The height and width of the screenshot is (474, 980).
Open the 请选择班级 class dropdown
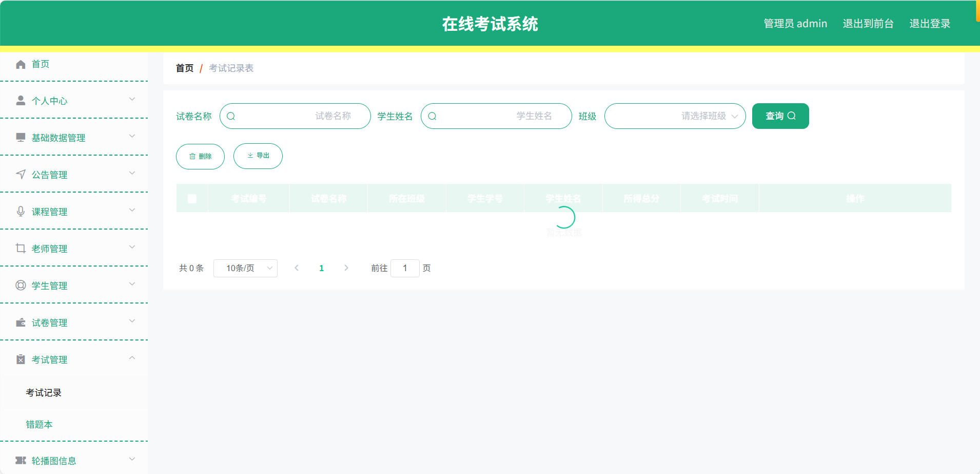coord(675,116)
